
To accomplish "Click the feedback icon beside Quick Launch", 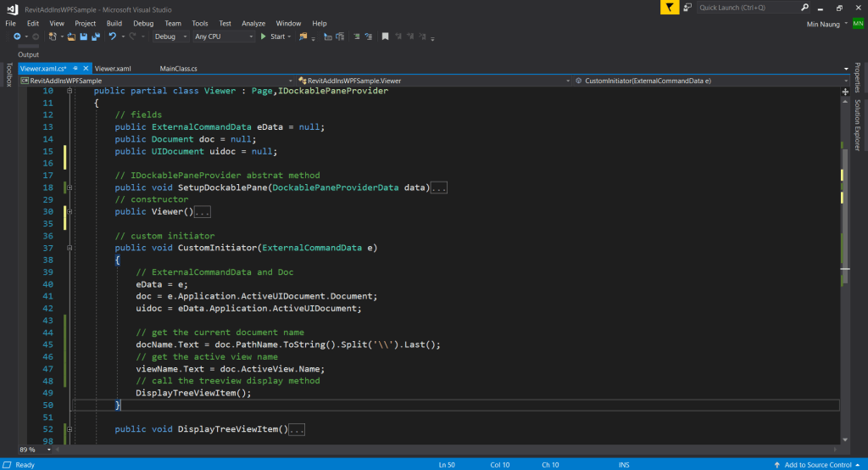I will (x=689, y=8).
